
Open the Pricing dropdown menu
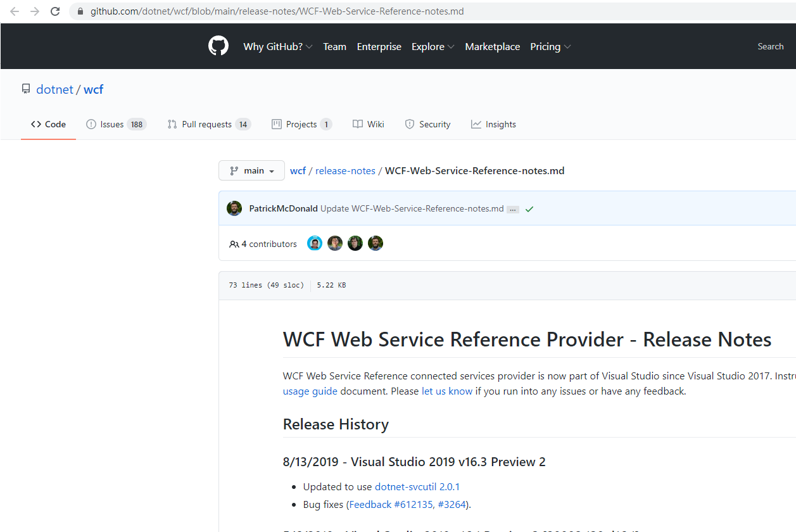point(550,47)
